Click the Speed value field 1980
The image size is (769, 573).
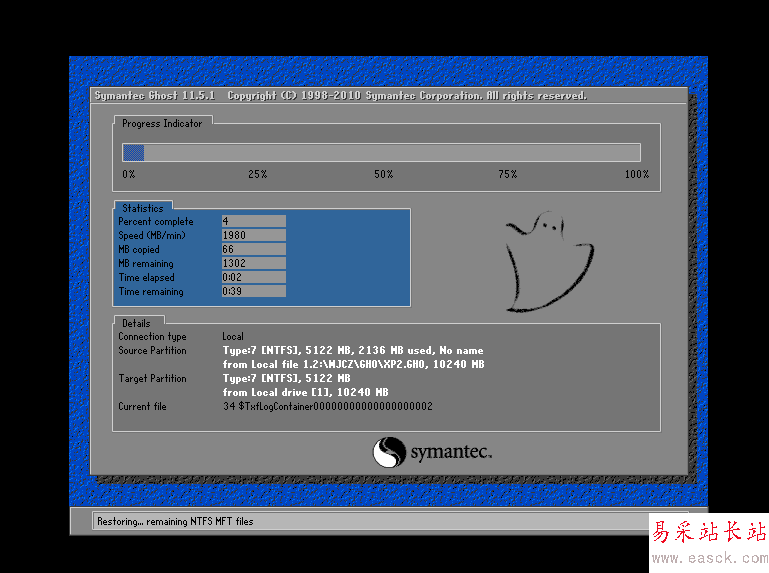254,235
